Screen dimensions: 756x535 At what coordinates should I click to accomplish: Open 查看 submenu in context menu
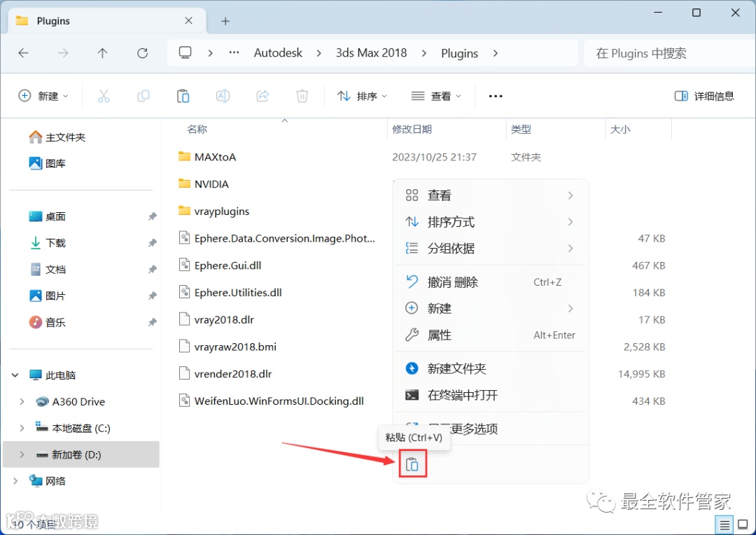(x=490, y=195)
